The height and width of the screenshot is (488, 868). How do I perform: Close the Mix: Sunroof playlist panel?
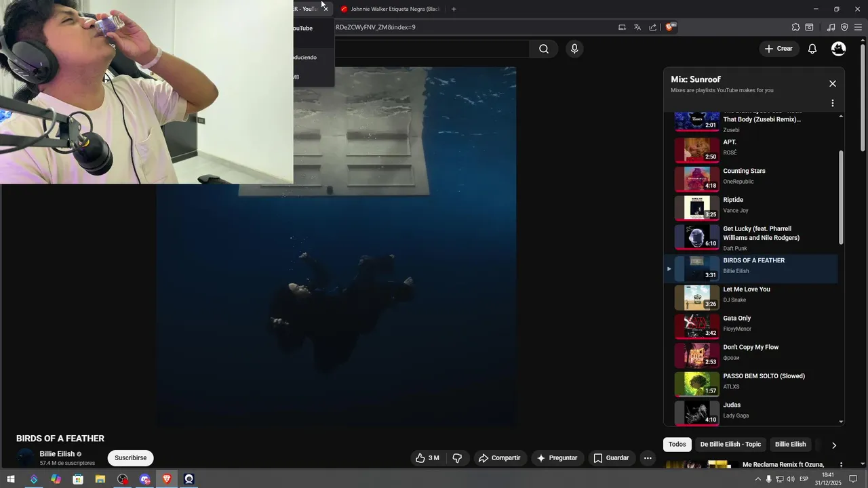(x=833, y=83)
